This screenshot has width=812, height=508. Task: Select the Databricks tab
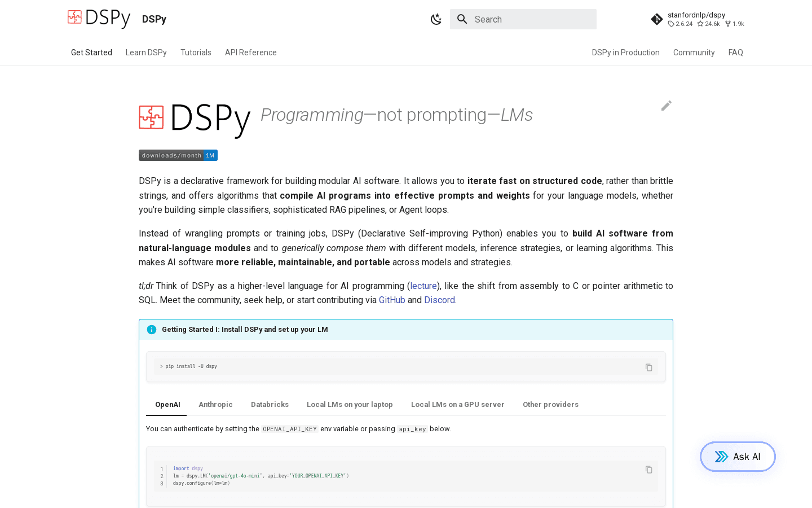270,404
